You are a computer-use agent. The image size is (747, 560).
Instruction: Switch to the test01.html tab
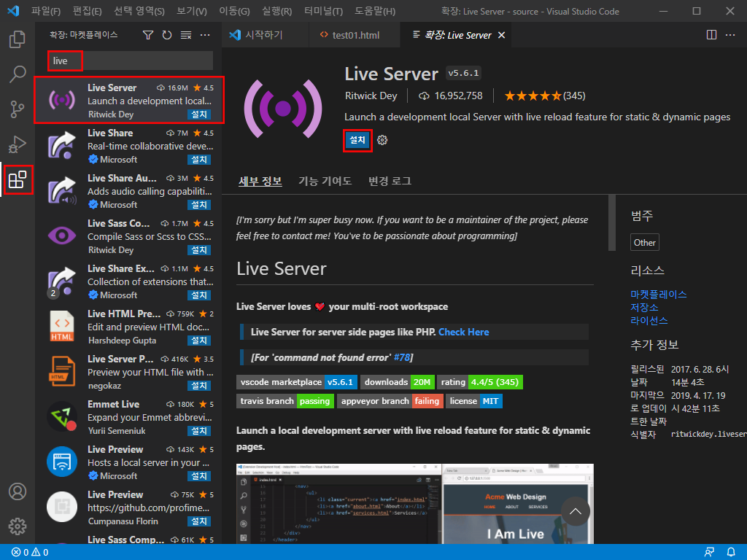point(355,35)
